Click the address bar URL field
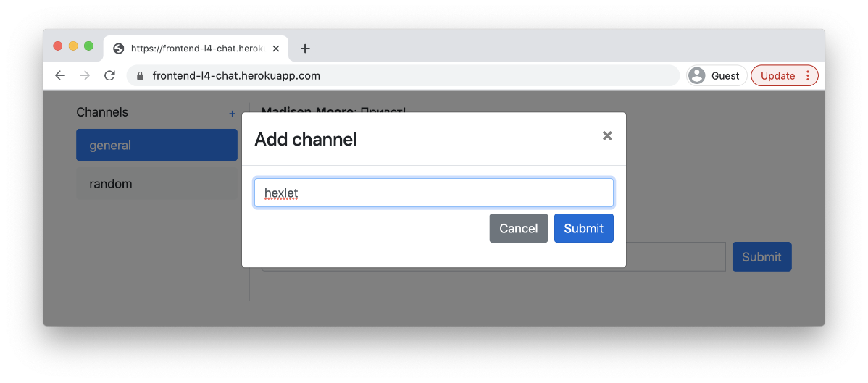Image resolution: width=868 pixels, height=383 pixels. pyautogui.click(x=406, y=75)
